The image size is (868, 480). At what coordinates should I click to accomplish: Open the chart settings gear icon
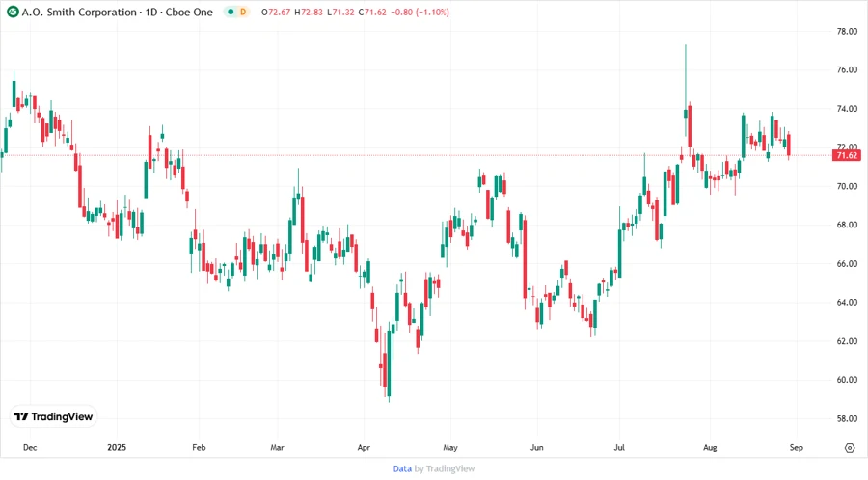(850, 448)
